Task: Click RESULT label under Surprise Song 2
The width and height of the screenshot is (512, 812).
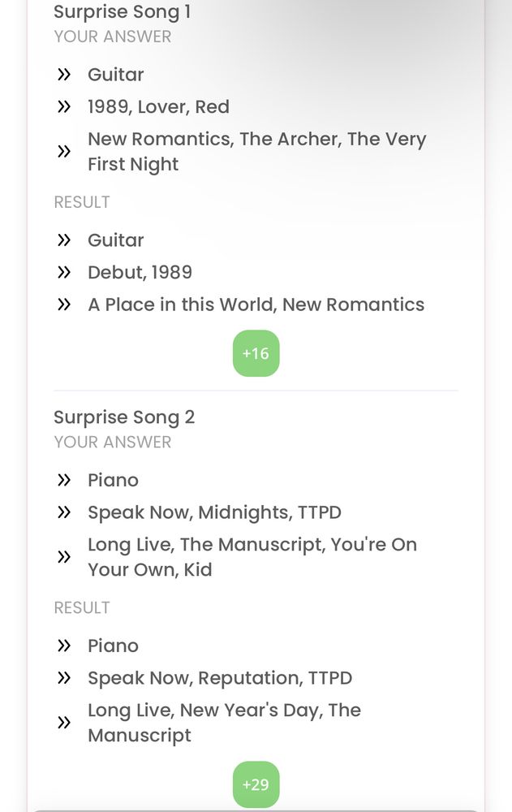Action: (82, 607)
